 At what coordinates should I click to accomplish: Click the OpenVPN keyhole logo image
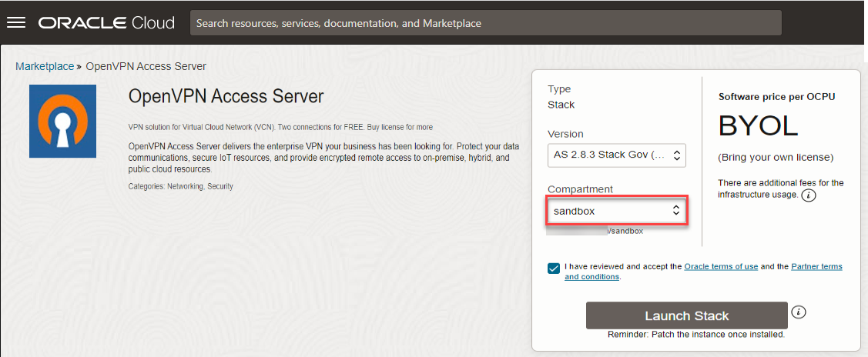pyautogui.click(x=62, y=121)
